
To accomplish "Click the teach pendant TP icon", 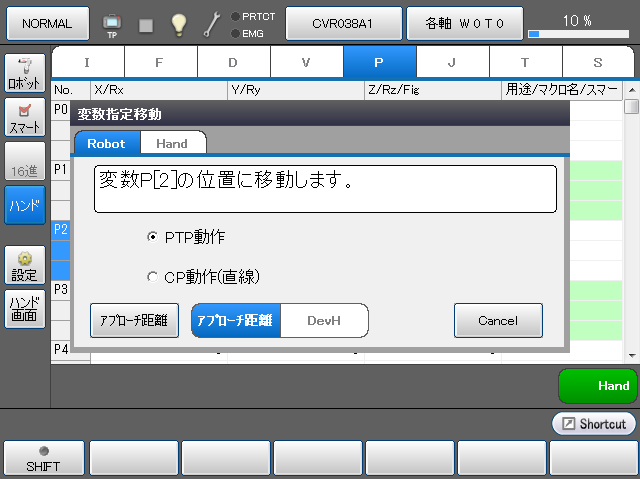I will coord(112,24).
